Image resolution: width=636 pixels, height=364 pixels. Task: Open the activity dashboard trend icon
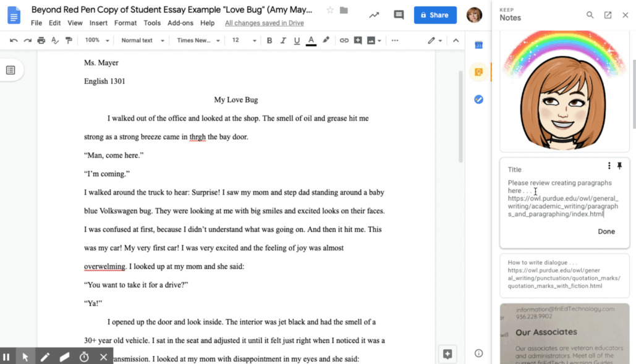(x=374, y=15)
